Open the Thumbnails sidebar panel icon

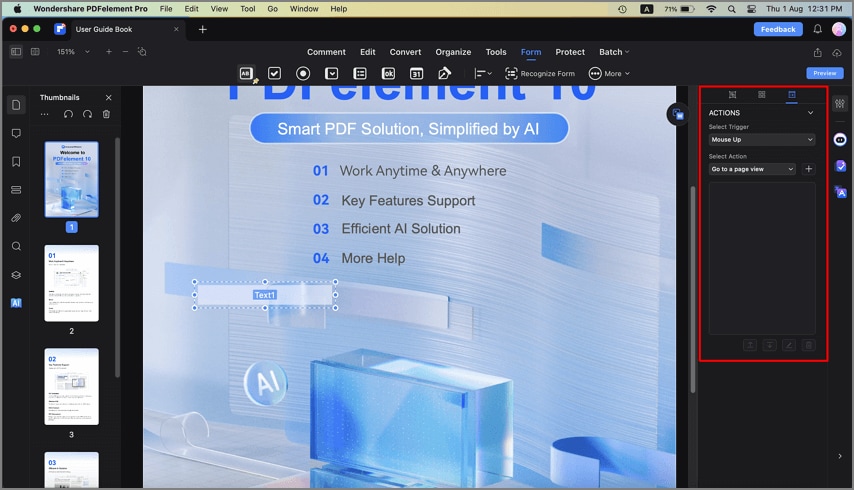click(x=16, y=105)
